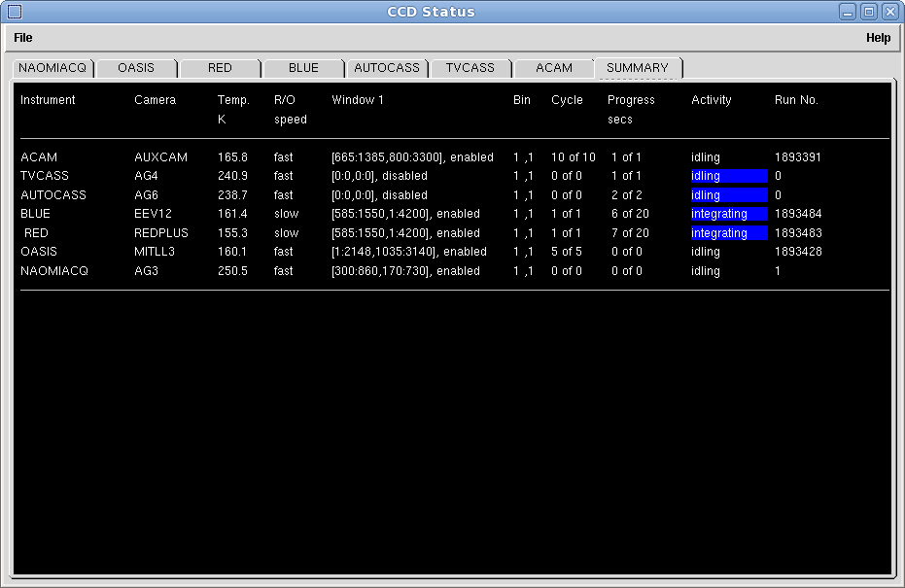
Task: Select the RED tab
Action: pyautogui.click(x=220, y=68)
